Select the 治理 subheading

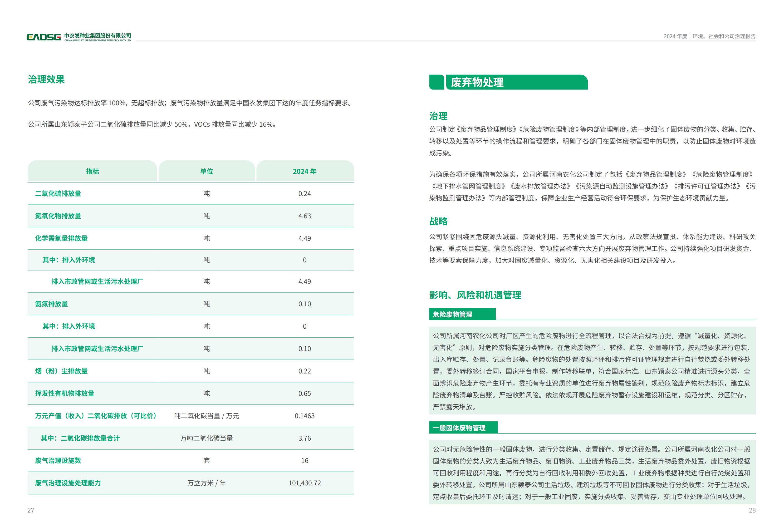[x=438, y=116]
